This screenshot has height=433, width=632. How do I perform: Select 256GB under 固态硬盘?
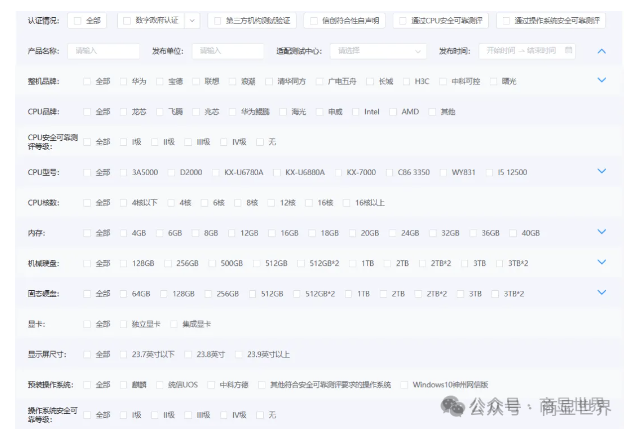point(208,294)
